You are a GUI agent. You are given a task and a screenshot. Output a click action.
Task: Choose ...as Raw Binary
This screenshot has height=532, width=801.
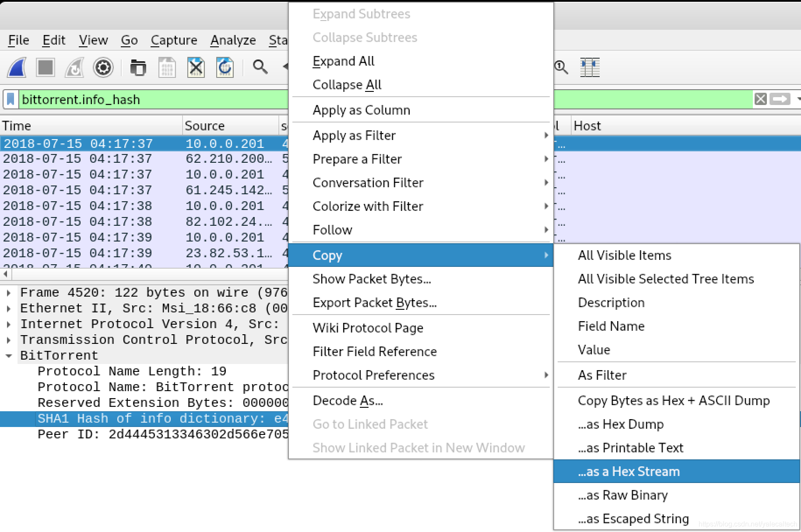pyautogui.click(x=676, y=495)
